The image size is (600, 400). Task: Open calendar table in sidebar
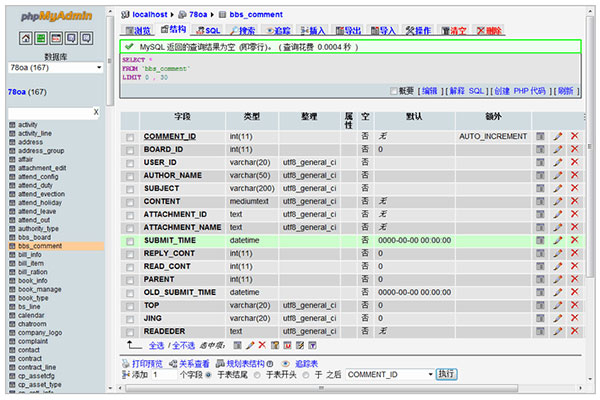[x=31, y=315]
